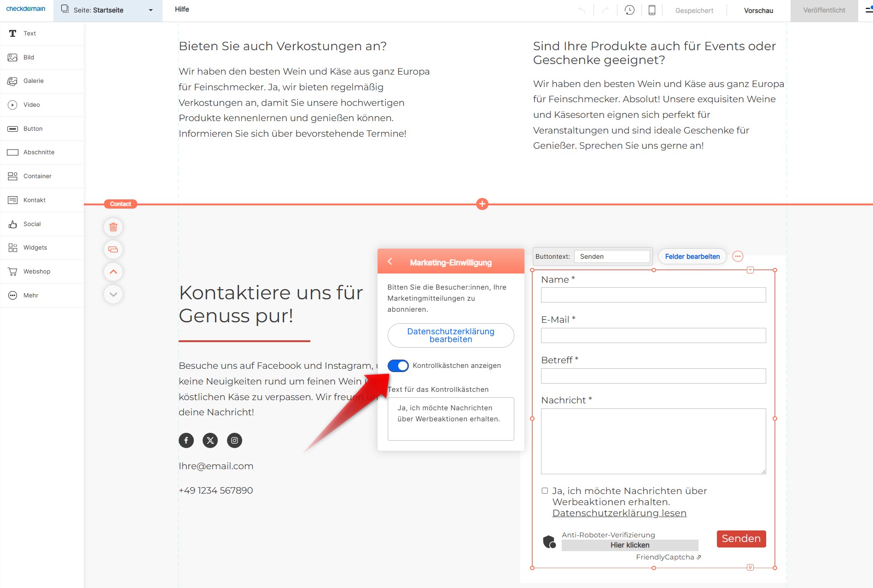The image size is (873, 588).
Task: Toggle Kontrollkästchen anzeigen switch off
Action: click(x=398, y=366)
